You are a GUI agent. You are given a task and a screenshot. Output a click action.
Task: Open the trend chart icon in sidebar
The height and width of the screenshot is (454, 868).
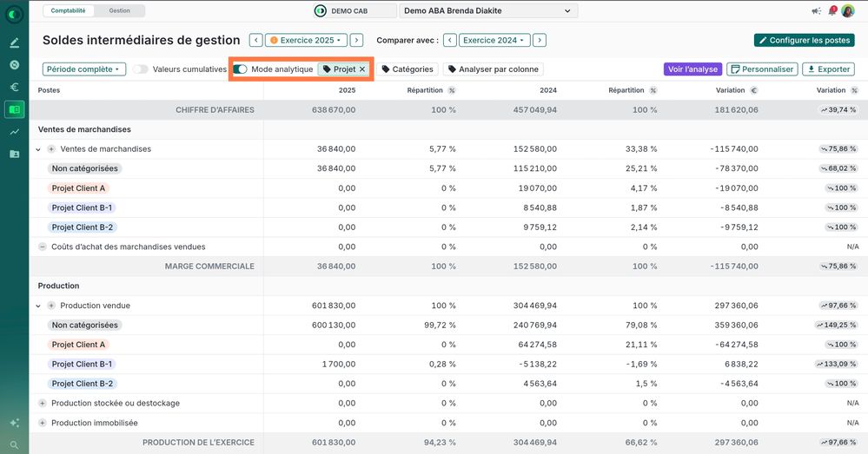tap(15, 132)
